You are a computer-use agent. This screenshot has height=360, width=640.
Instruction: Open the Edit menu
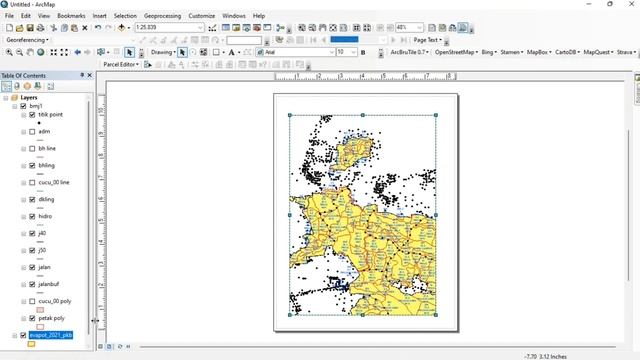26,16
